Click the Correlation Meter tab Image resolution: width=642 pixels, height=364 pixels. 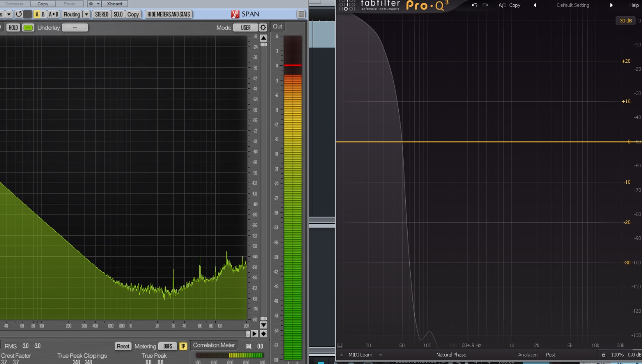pos(214,345)
